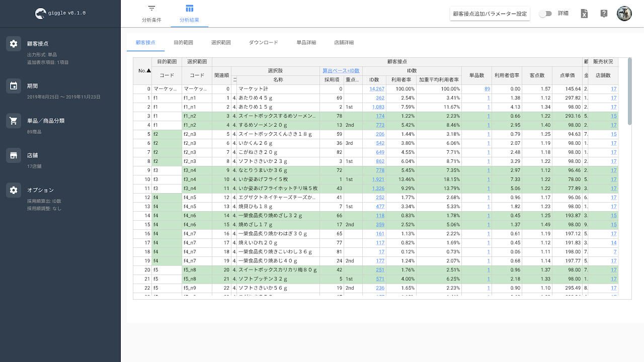The height and width of the screenshot is (362, 644).
Task: Open the オプション gear icon
Action: coord(14,190)
